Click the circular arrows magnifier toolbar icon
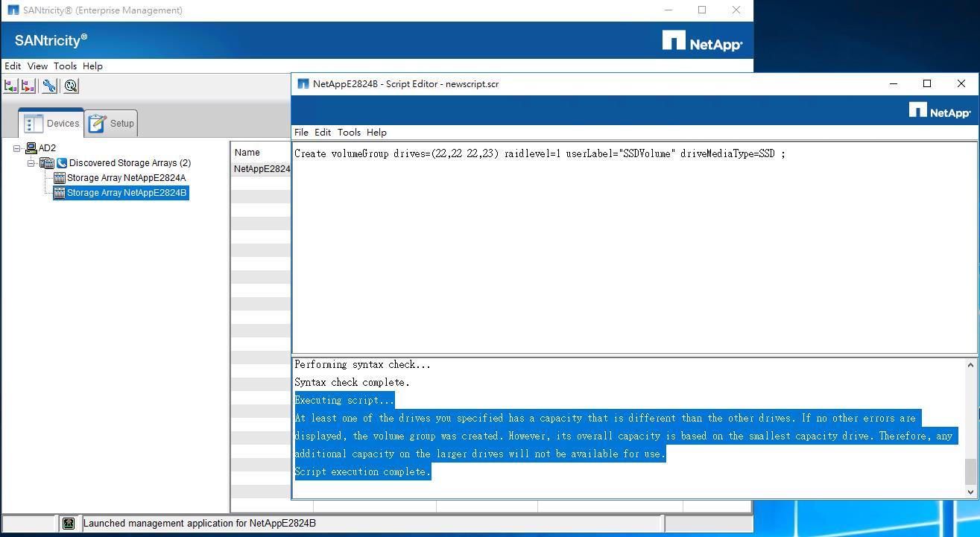 [71, 86]
